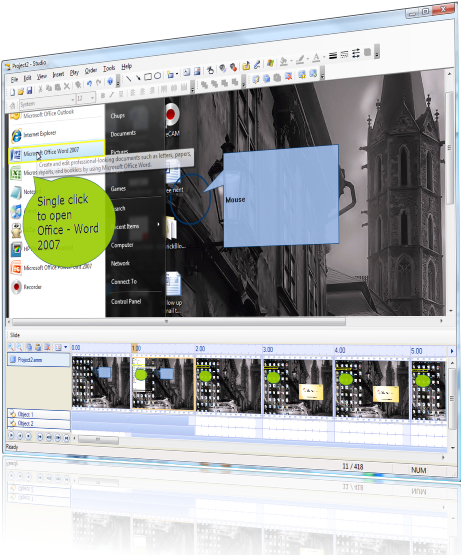Open the Play menu
The image size is (464, 555).
click(74, 72)
